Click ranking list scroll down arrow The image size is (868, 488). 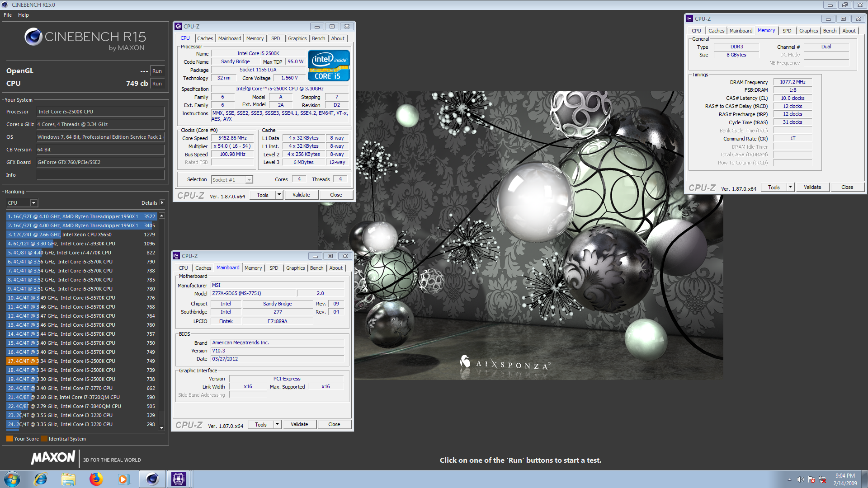tap(161, 427)
